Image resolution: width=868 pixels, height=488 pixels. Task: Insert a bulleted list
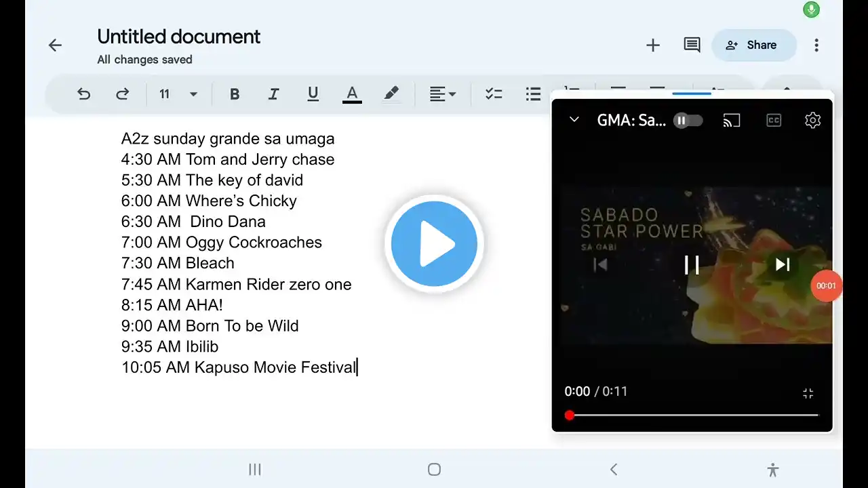pos(533,94)
